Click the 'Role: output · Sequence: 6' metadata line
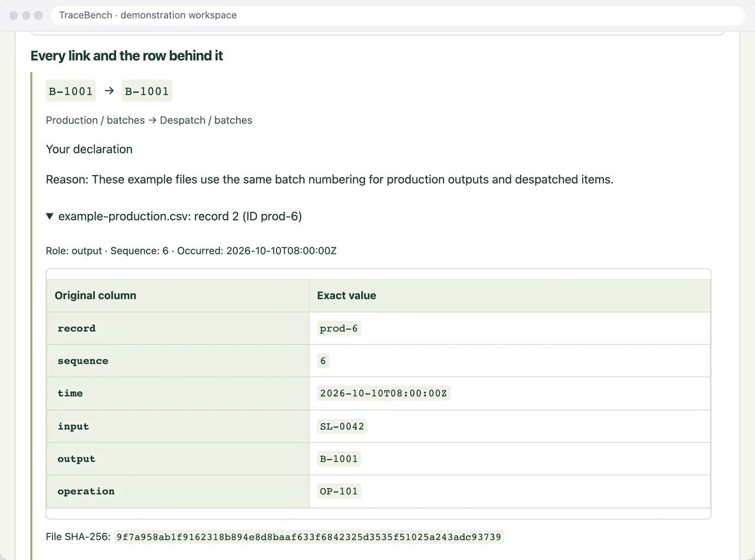Screen dimensions: 755x560 [x=191, y=251]
